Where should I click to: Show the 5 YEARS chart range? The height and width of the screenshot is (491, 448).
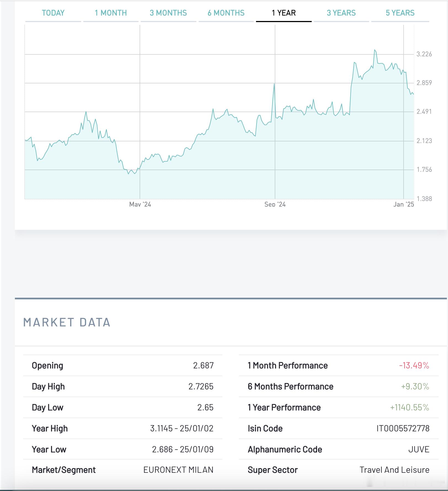pyautogui.click(x=400, y=13)
